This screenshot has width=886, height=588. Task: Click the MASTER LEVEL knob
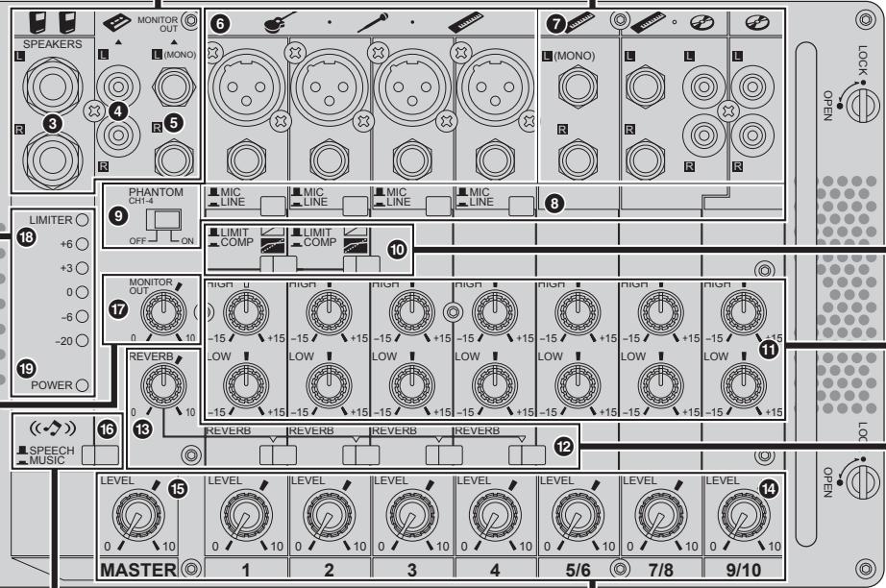(139, 515)
